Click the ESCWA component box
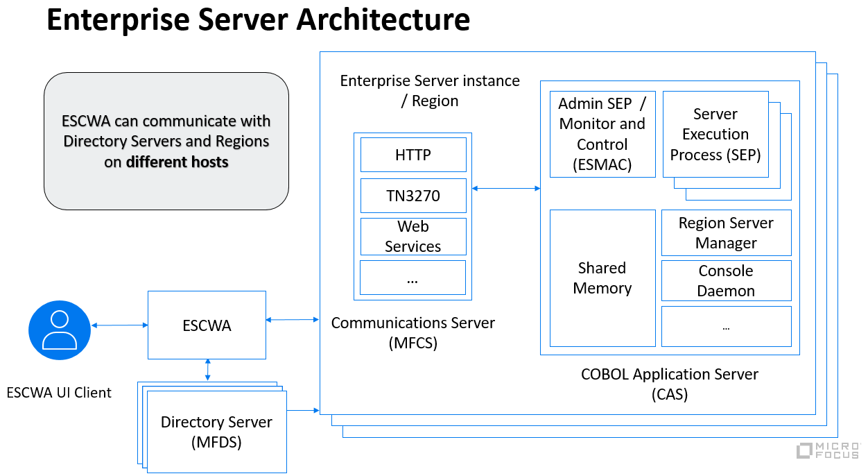 point(207,324)
